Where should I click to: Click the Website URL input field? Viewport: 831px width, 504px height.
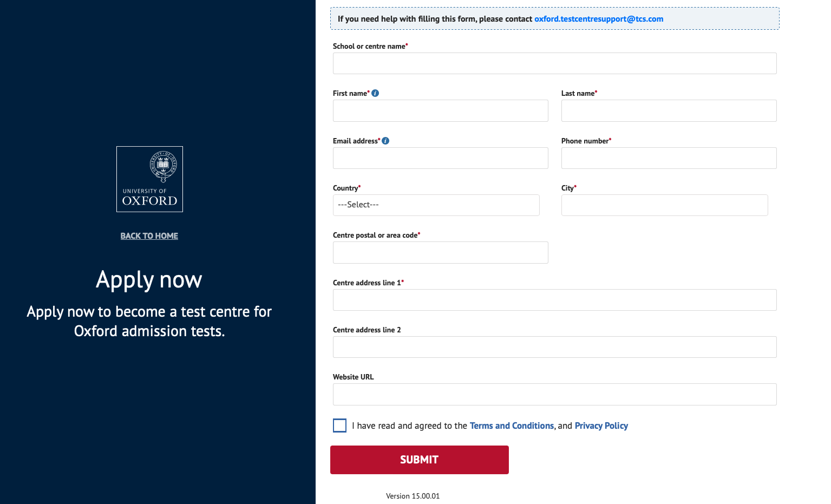[554, 394]
